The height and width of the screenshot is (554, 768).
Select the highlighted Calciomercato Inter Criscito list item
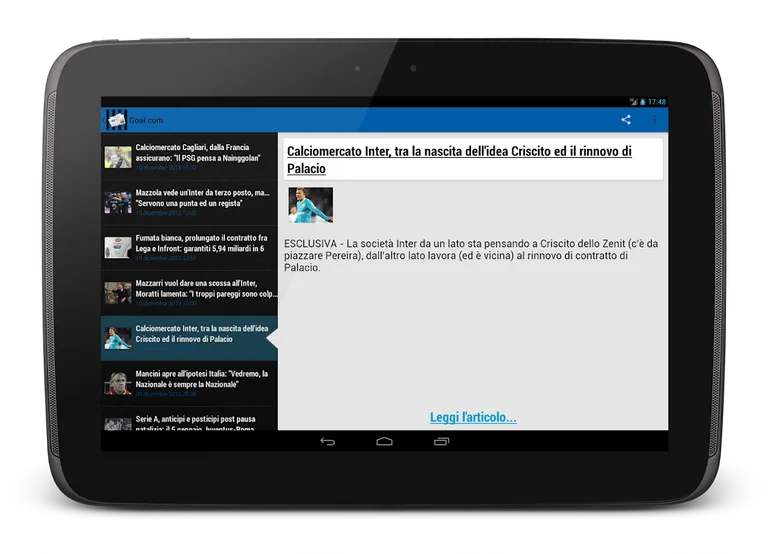tap(189, 338)
